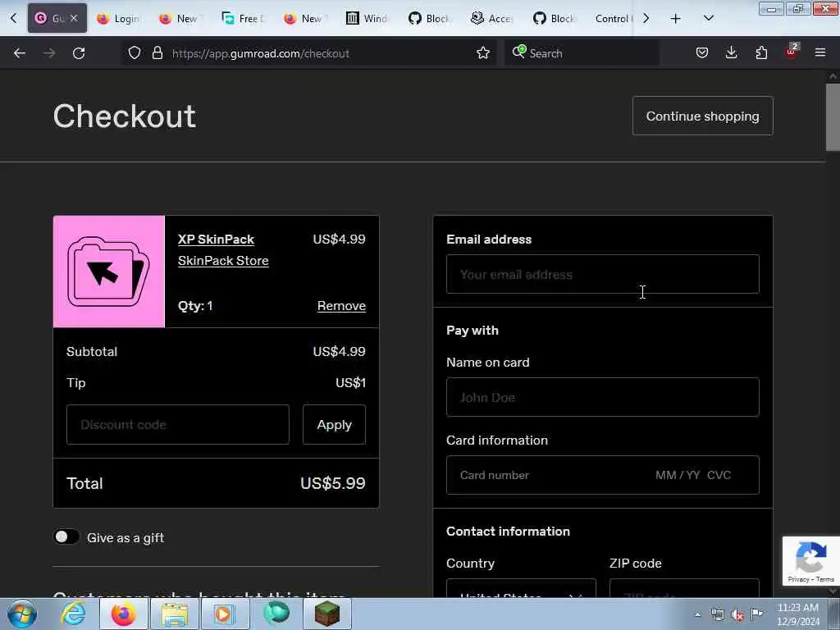This screenshot has height=630, width=840.
Task: Apply the discount code
Action: (x=335, y=425)
